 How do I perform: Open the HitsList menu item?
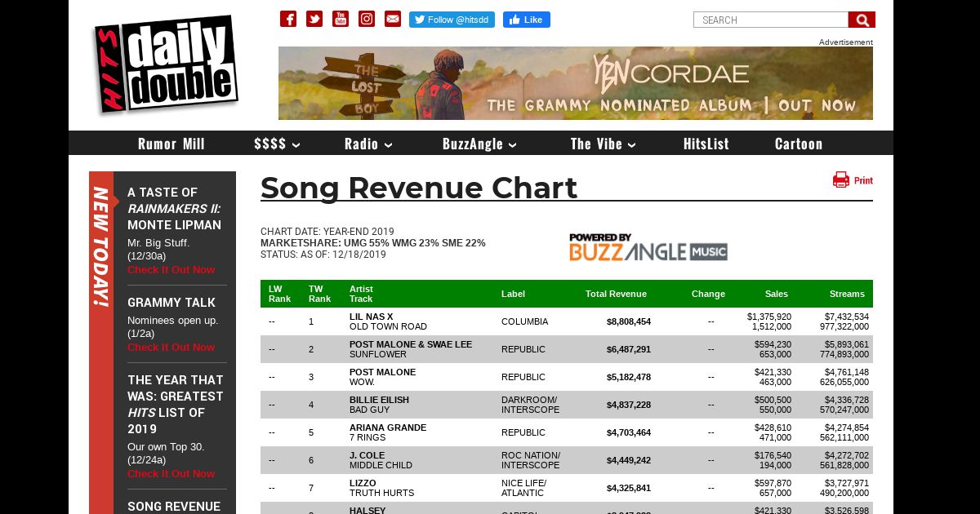point(706,144)
